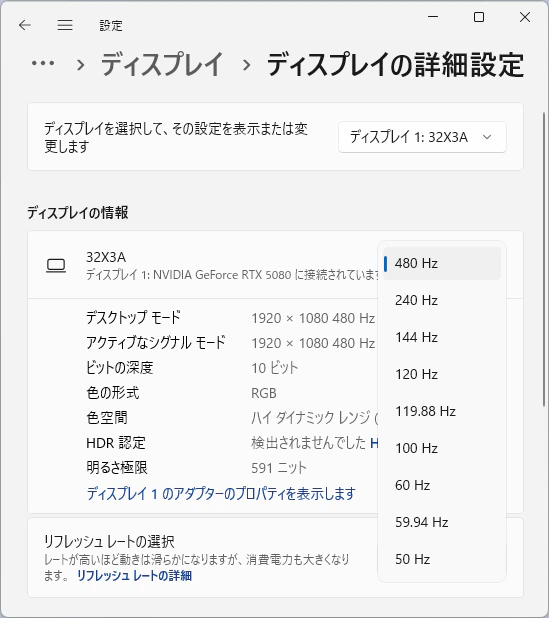Viewport: 549px width, 618px height.
Task: Maximize the settings window
Action: 479,17
